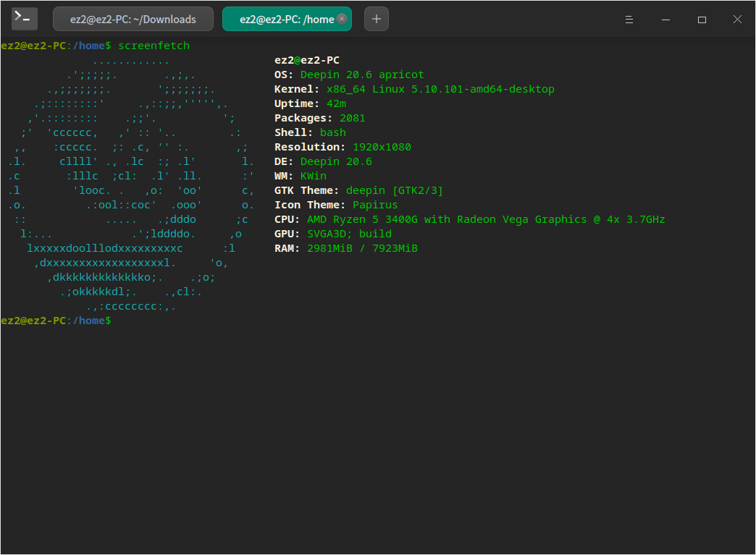The image size is (756, 555).
Task: Click the maximize icon in titlebar
Action: 702,19
